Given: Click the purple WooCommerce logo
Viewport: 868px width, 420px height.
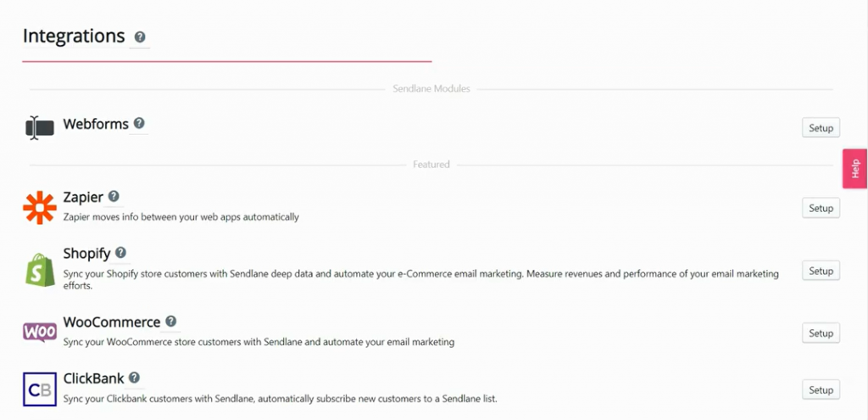Looking at the screenshot, I should [39, 333].
